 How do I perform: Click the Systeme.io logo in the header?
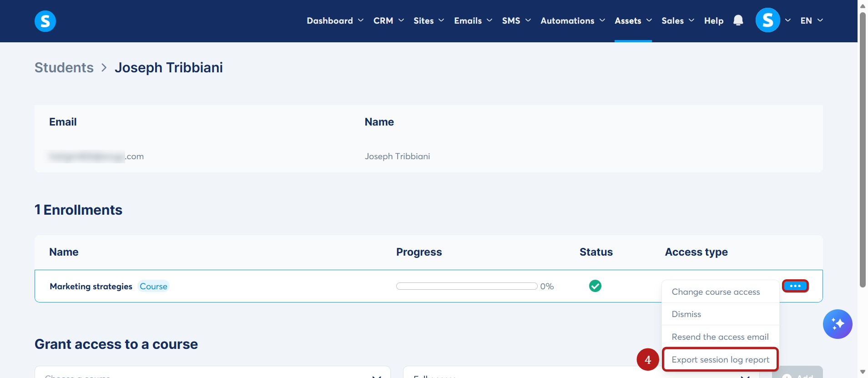(x=45, y=21)
